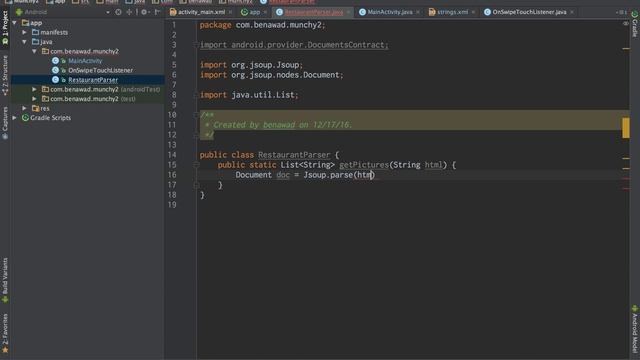Expand the res folder
Viewport: 640px width, 360px height.
pos(25,108)
